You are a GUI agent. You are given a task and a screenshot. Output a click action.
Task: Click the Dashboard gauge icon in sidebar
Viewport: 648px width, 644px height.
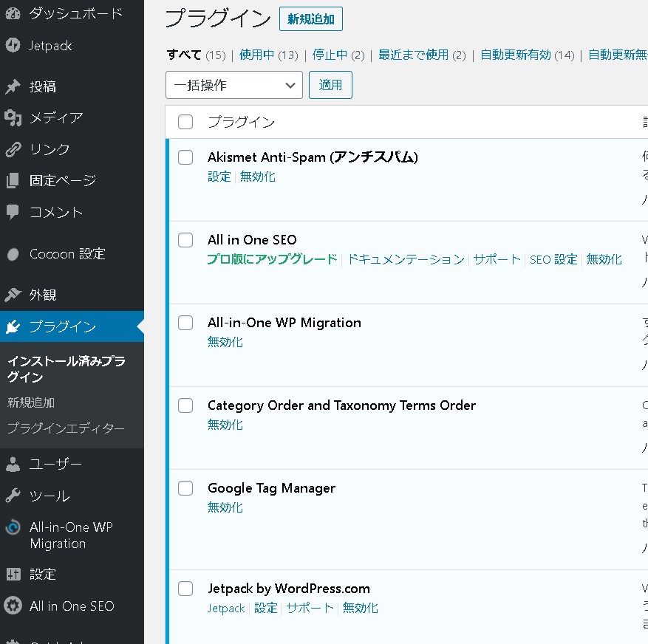tap(13, 13)
